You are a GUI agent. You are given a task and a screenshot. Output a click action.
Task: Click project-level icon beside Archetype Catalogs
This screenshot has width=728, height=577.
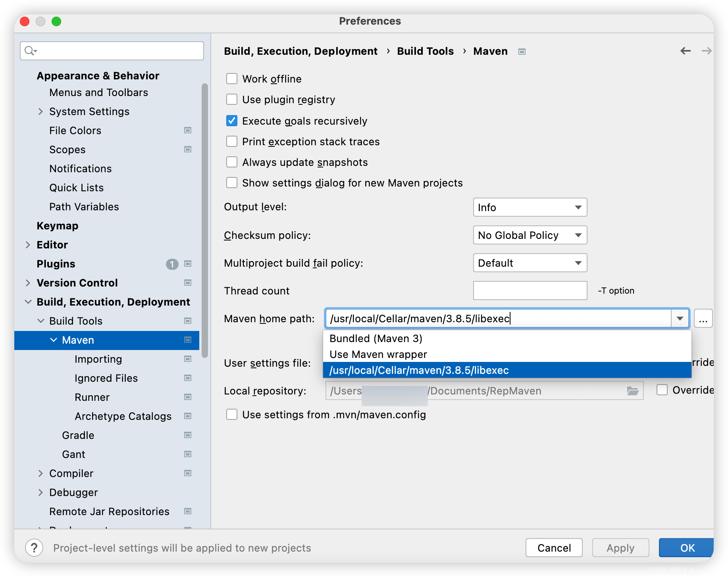click(188, 416)
